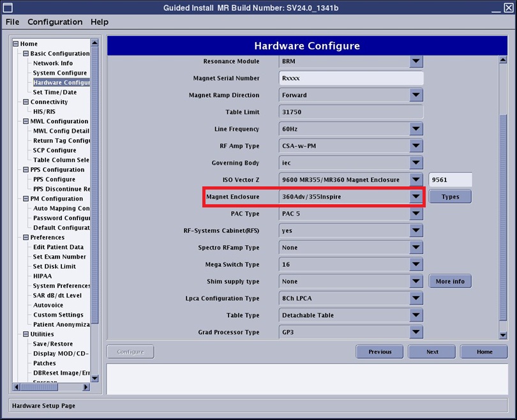The image size is (517, 420).
Task: Expand the Resonance Module dropdown
Action: point(416,61)
